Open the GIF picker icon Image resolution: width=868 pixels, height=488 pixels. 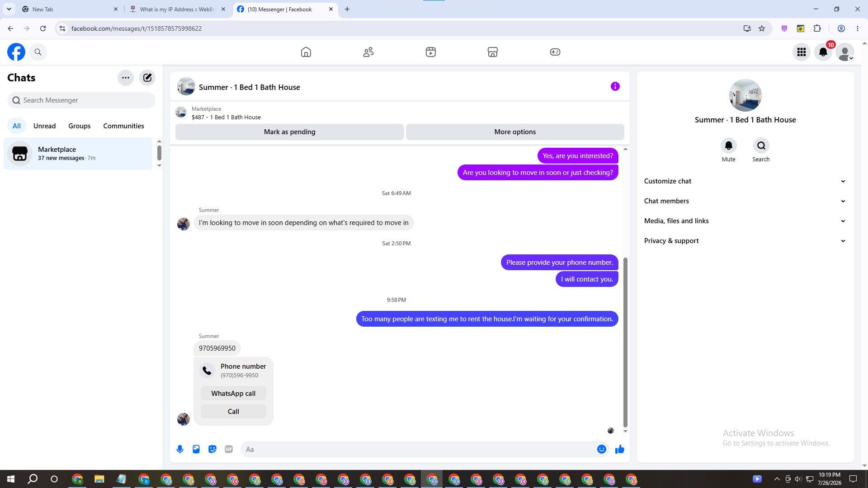(x=229, y=449)
